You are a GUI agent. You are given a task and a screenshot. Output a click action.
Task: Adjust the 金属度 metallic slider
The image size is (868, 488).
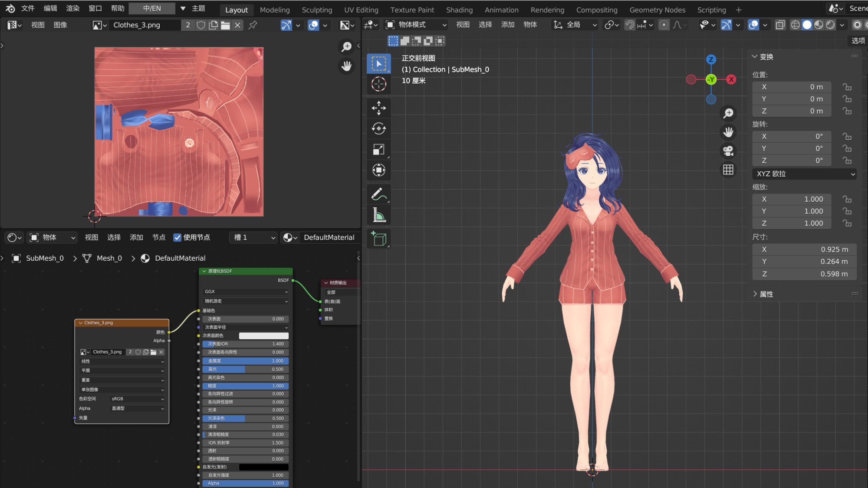coord(245,361)
